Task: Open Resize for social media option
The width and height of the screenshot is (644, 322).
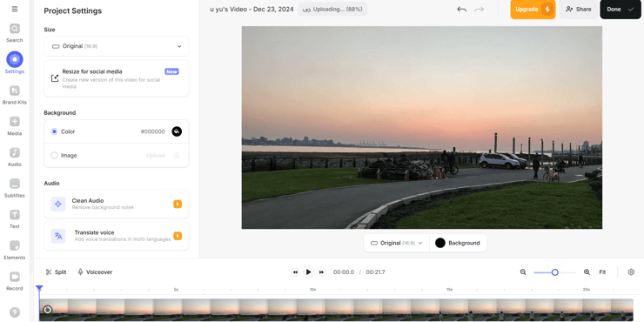Action: [117, 78]
